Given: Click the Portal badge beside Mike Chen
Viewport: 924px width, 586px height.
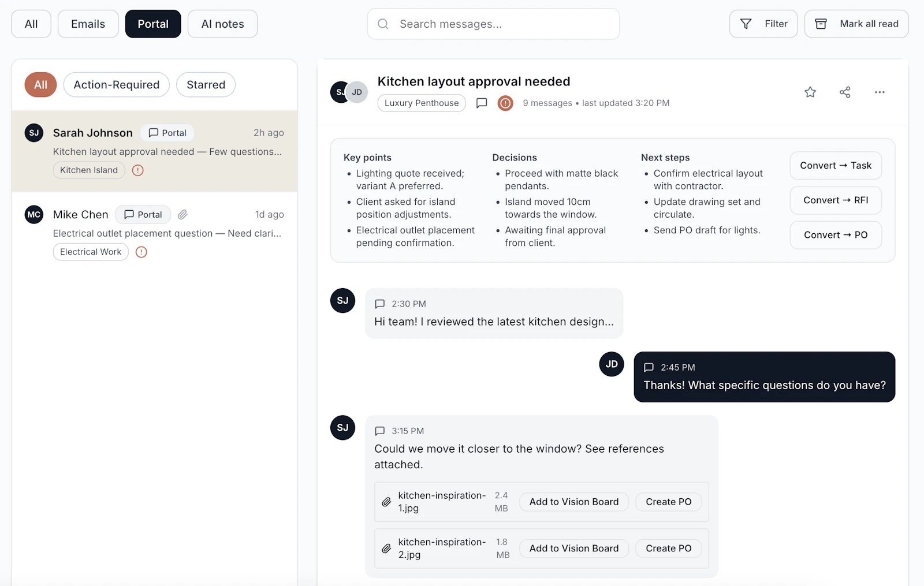Looking at the screenshot, I should [143, 215].
